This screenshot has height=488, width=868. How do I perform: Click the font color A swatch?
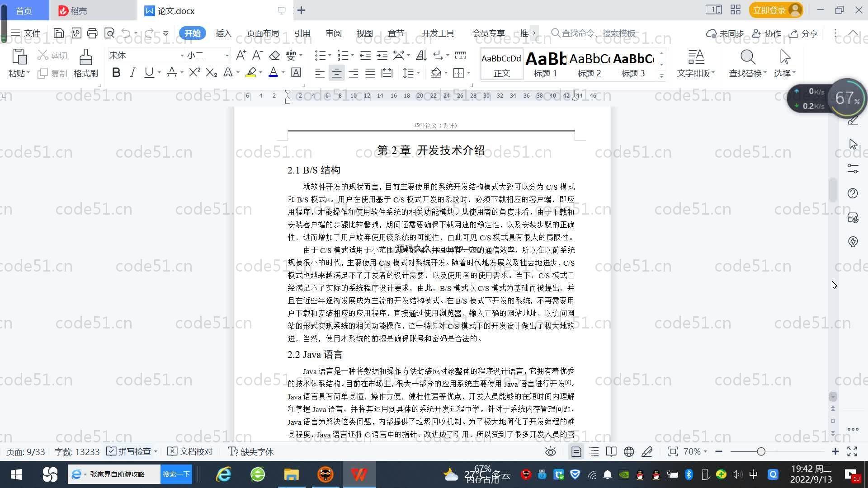pos(273,72)
